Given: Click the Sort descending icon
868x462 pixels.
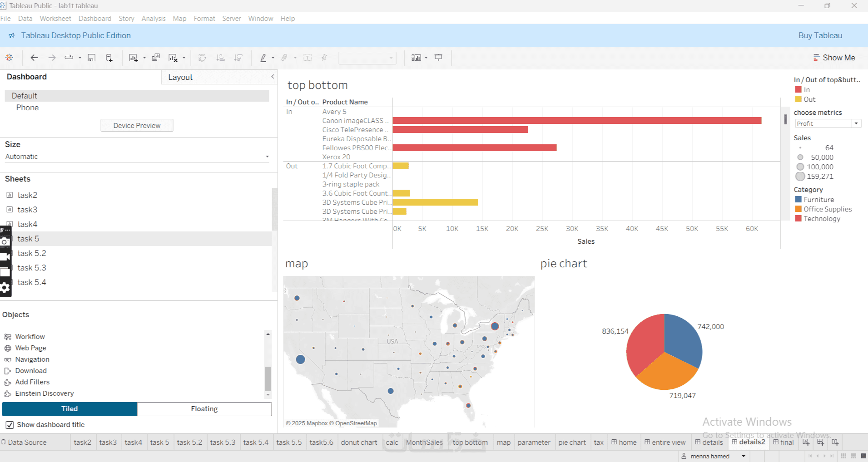Looking at the screenshot, I should (238, 58).
